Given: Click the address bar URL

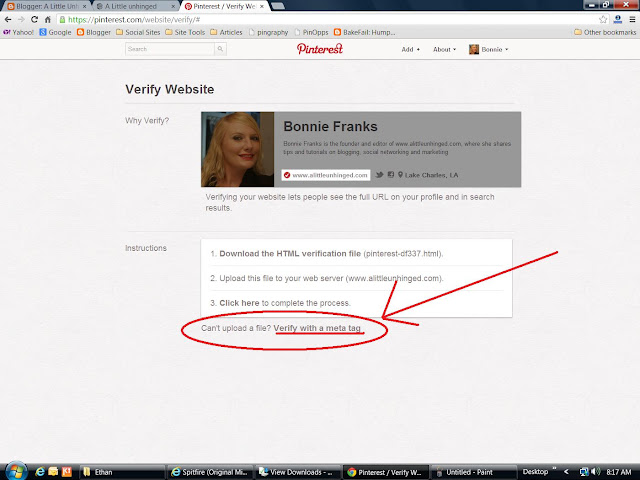Looking at the screenshot, I should click(134, 20).
